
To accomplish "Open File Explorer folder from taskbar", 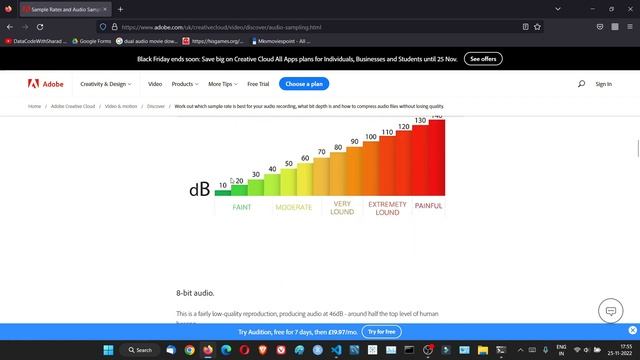I will [483, 350].
